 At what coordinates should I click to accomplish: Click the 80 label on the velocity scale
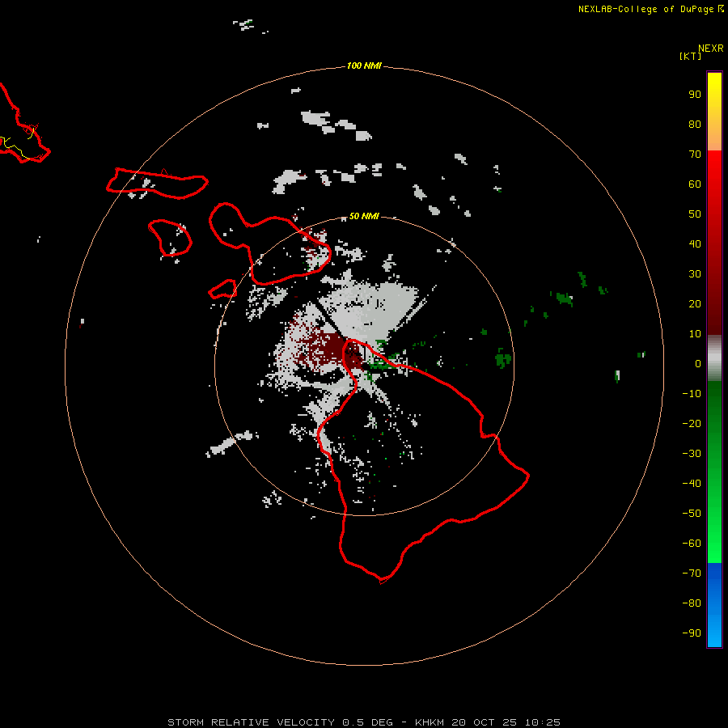(x=695, y=125)
